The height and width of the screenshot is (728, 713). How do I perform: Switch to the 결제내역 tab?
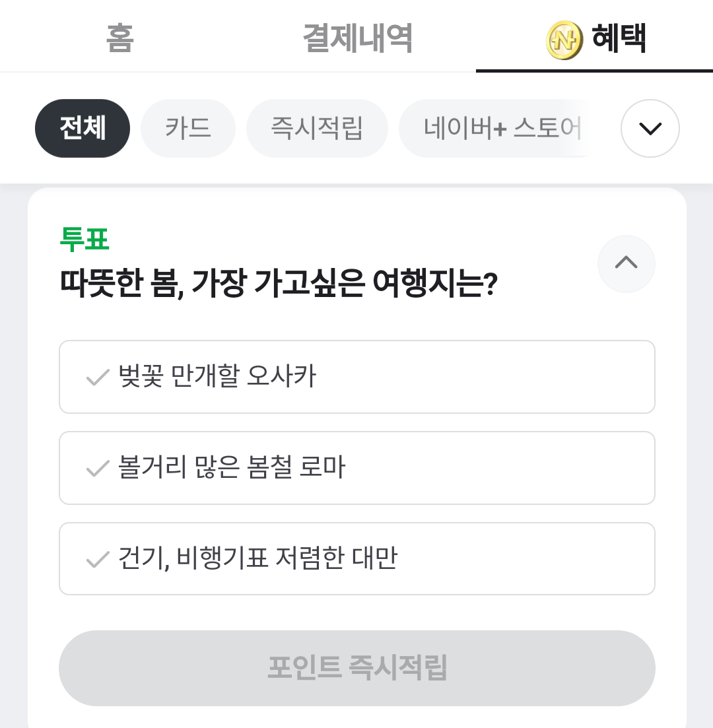pos(357,38)
